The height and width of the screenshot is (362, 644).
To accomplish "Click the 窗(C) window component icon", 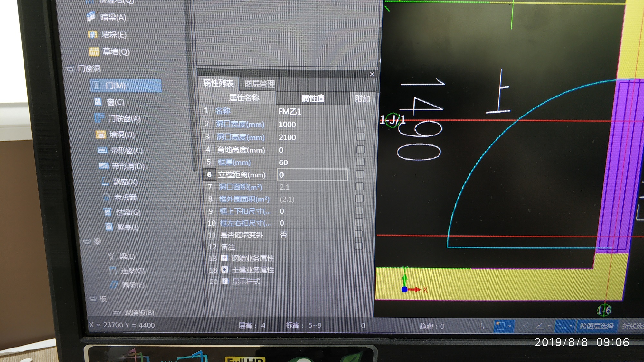I will [x=98, y=102].
